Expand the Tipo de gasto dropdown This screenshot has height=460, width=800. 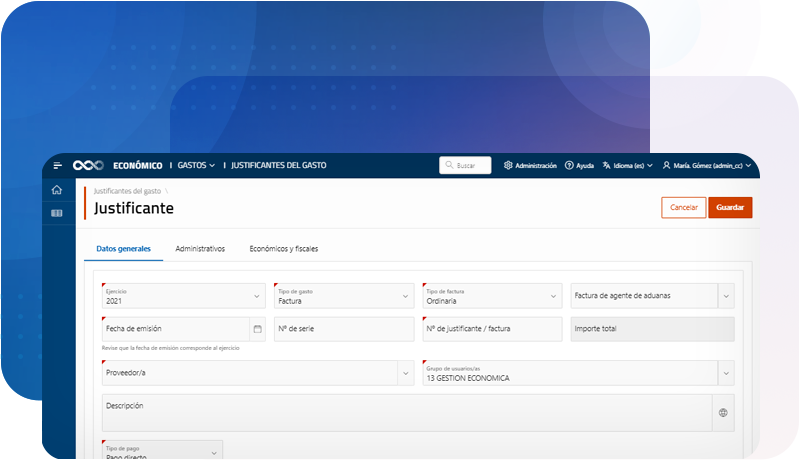405,296
